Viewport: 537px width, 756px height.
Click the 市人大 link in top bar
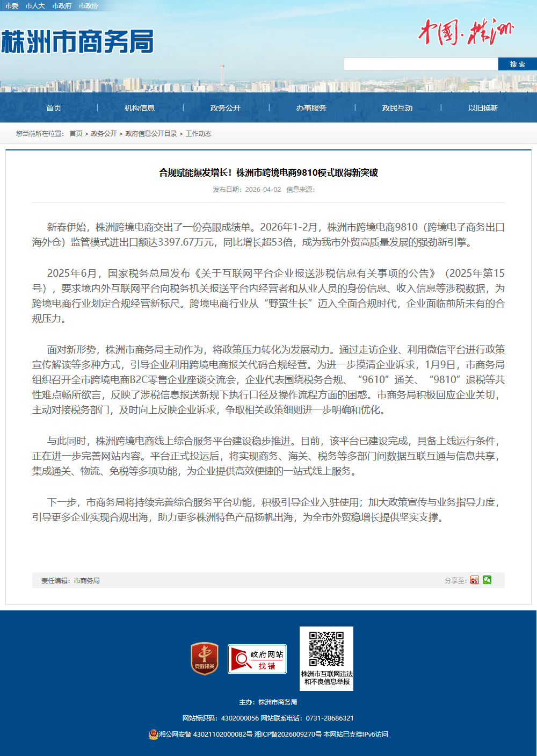tap(35, 6)
